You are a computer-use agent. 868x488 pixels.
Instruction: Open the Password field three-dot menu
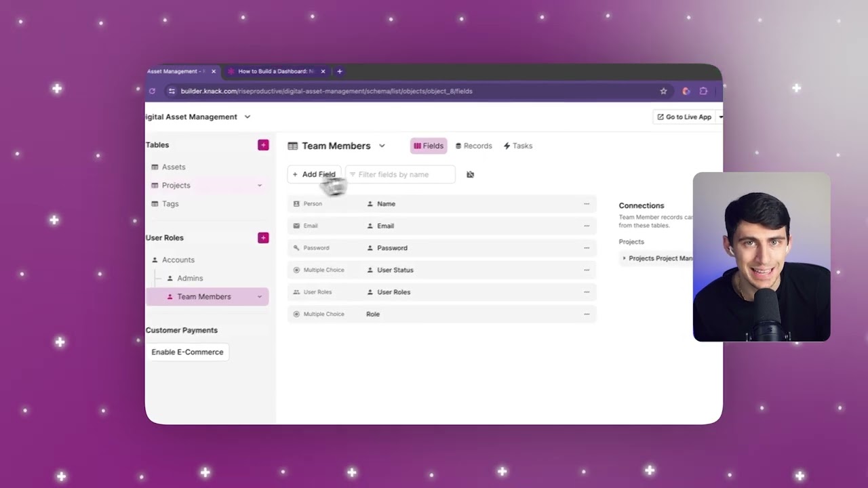[x=587, y=248]
